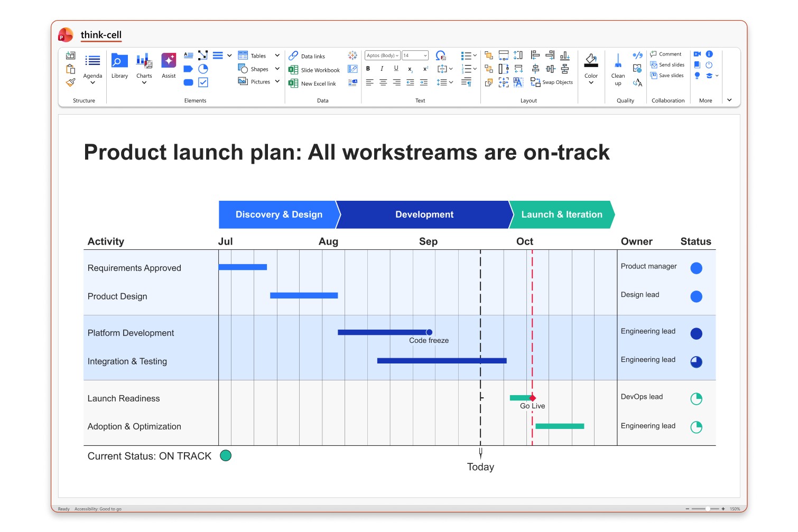Click the increase indent icon
This screenshot has height=532, width=798.
(x=424, y=82)
